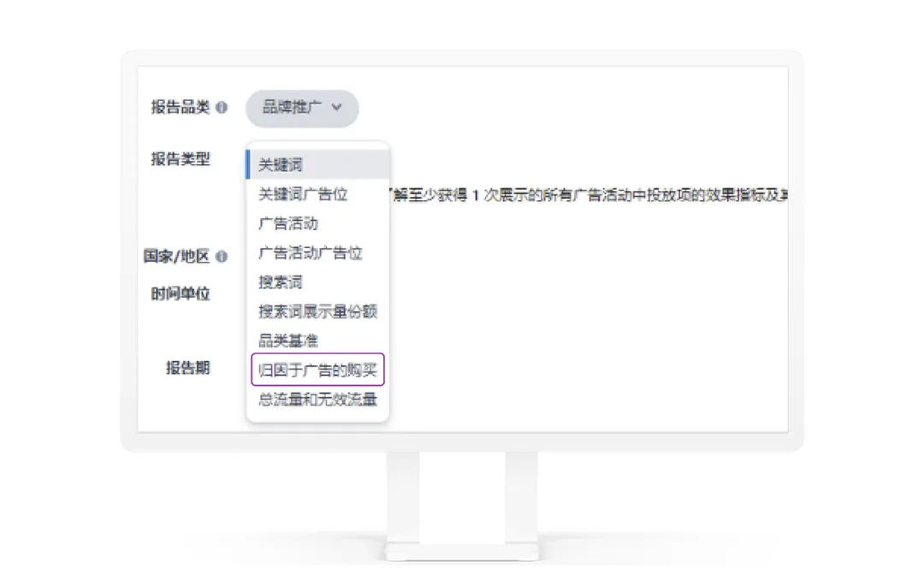Click the info icon beside 国家/地区
Image resolution: width=924 pixels, height=581 pixels.
tap(222, 257)
